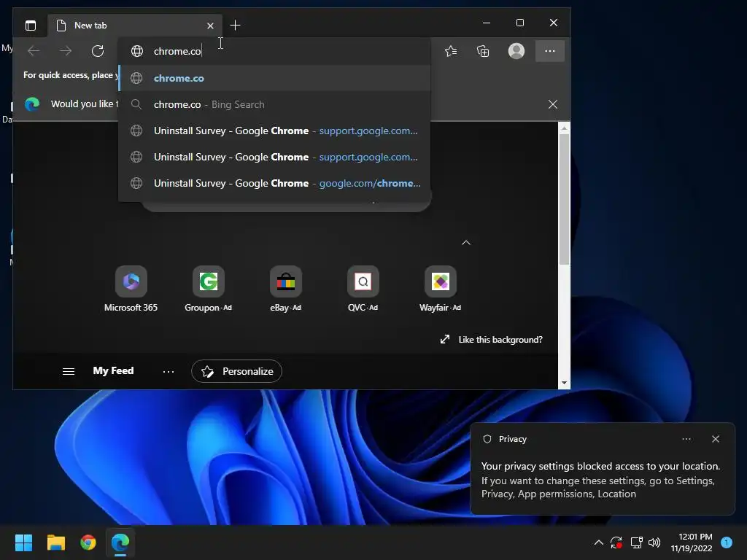Open Edge Settings and more menu
Image resolution: width=747 pixels, height=560 pixels.
coord(550,51)
